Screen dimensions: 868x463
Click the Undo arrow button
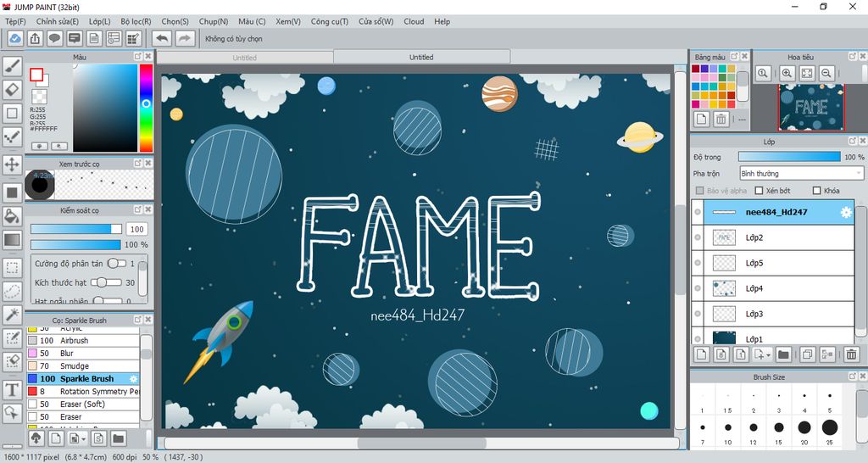[x=162, y=39]
